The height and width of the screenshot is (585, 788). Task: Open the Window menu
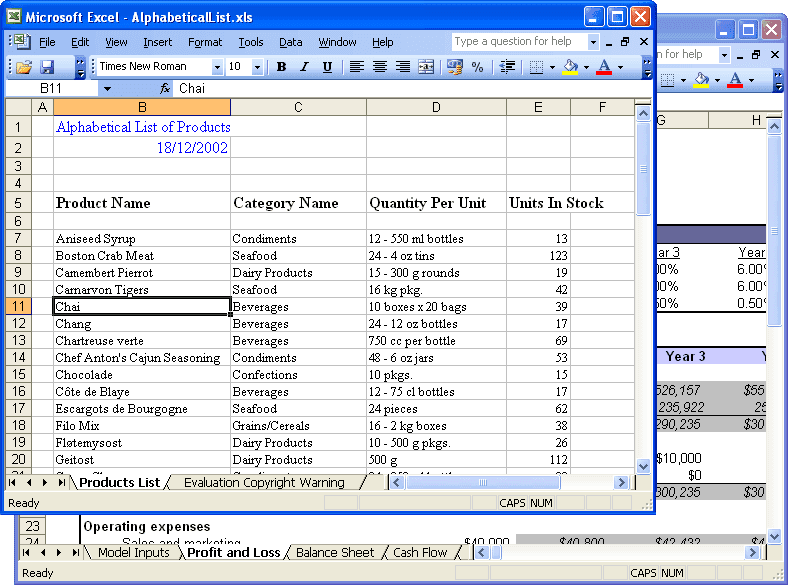pyautogui.click(x=337, y=42)
